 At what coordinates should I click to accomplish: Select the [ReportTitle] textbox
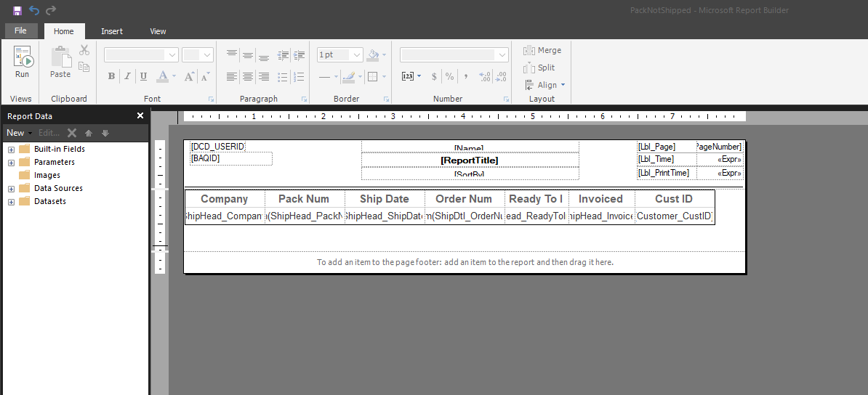470,160
